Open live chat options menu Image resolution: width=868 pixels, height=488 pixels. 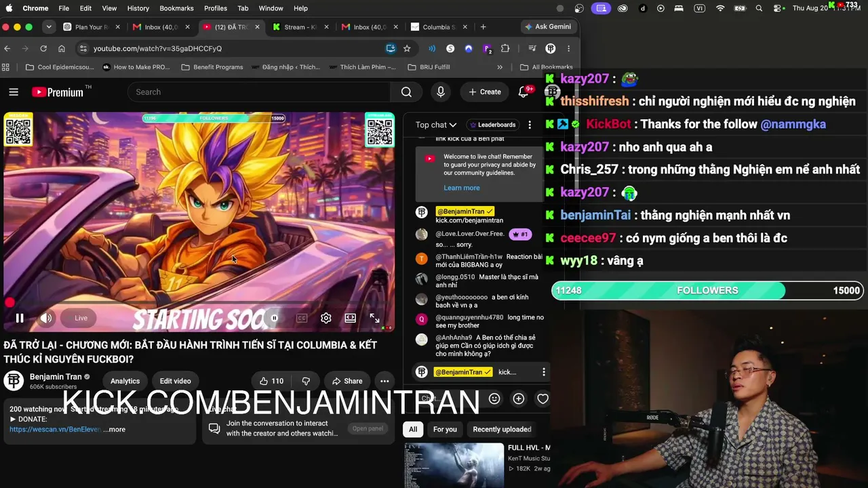click(530, 125)
